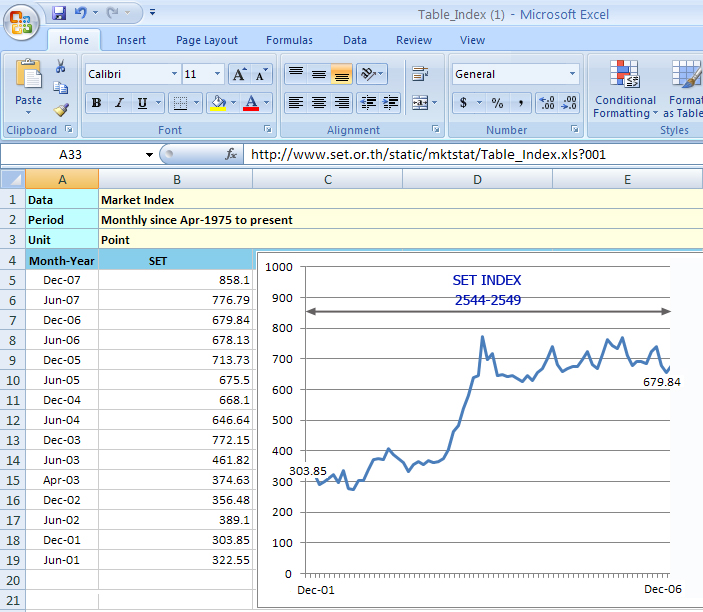703x612 pixels.
Task: Click Name Box showing A33
Action: click(x=71, y=155)
